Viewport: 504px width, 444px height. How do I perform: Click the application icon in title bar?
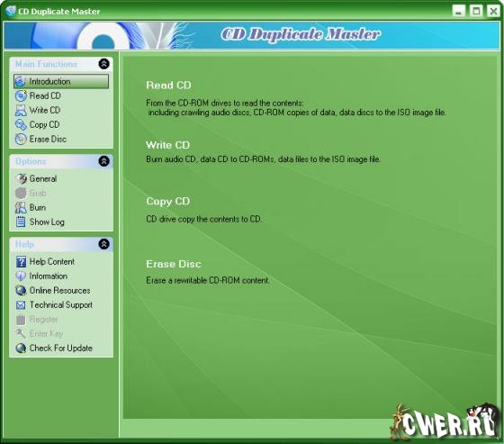coord(11,11)
